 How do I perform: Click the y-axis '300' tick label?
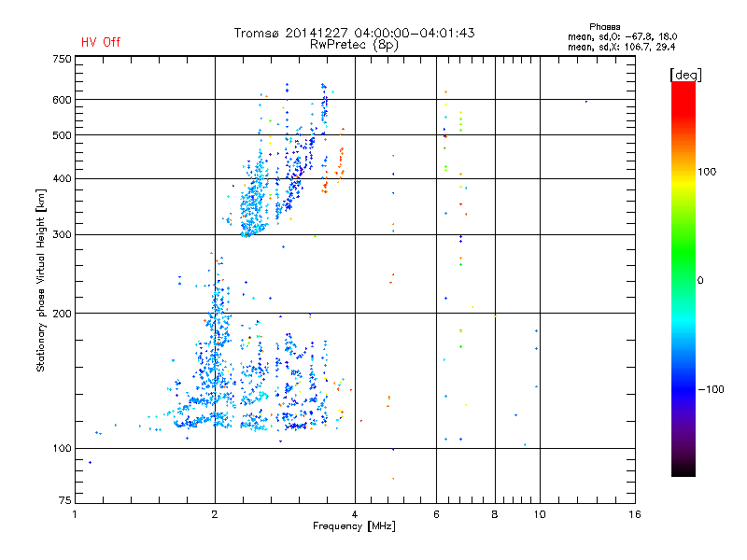point(62,235)
